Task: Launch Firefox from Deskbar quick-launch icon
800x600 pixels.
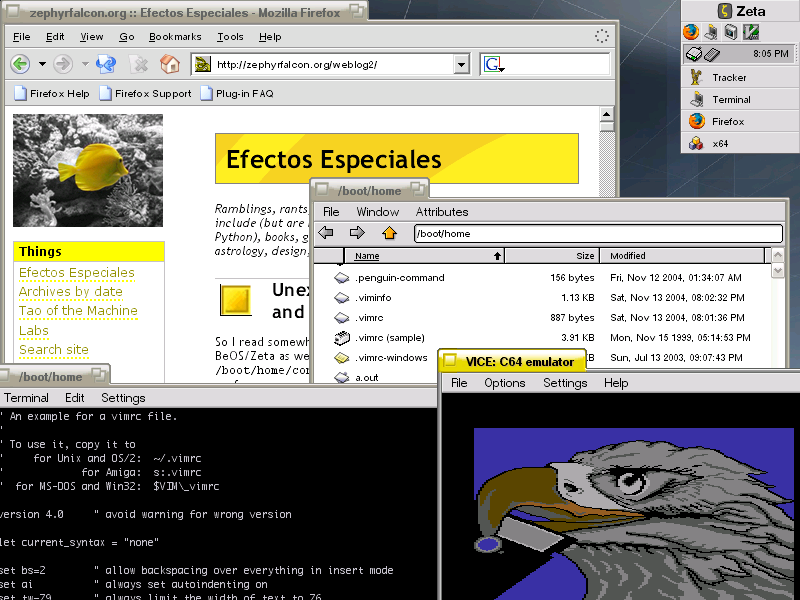Action: click(691, 32)
